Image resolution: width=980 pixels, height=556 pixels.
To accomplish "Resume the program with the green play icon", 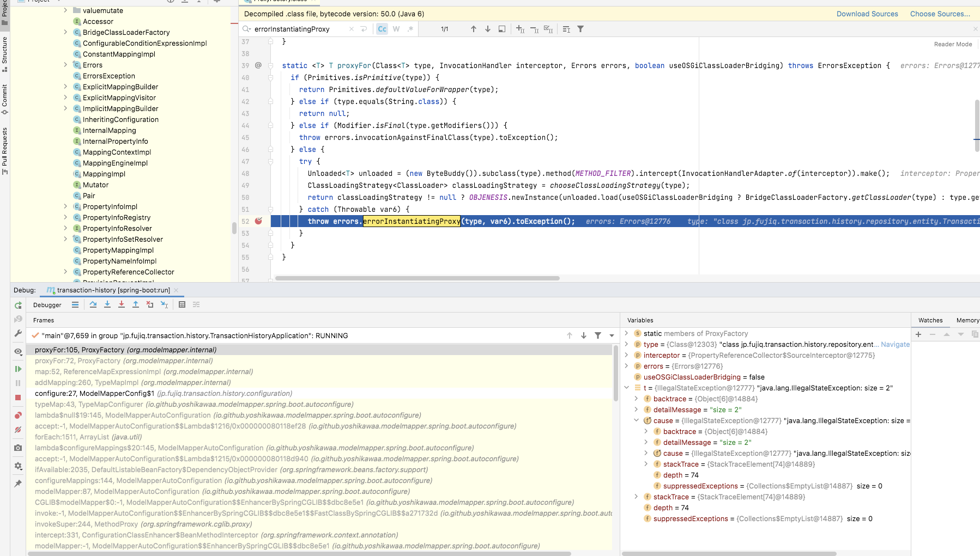I will [x=18, y=369].
